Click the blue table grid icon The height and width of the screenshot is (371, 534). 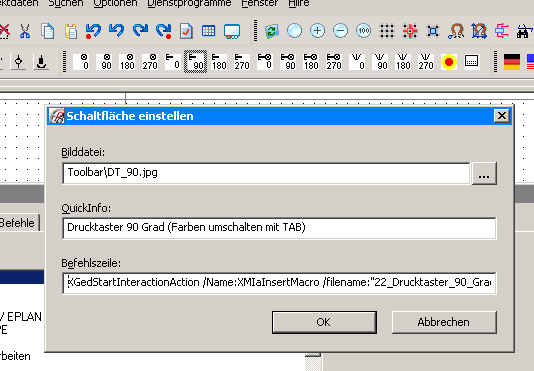[208, 31]
